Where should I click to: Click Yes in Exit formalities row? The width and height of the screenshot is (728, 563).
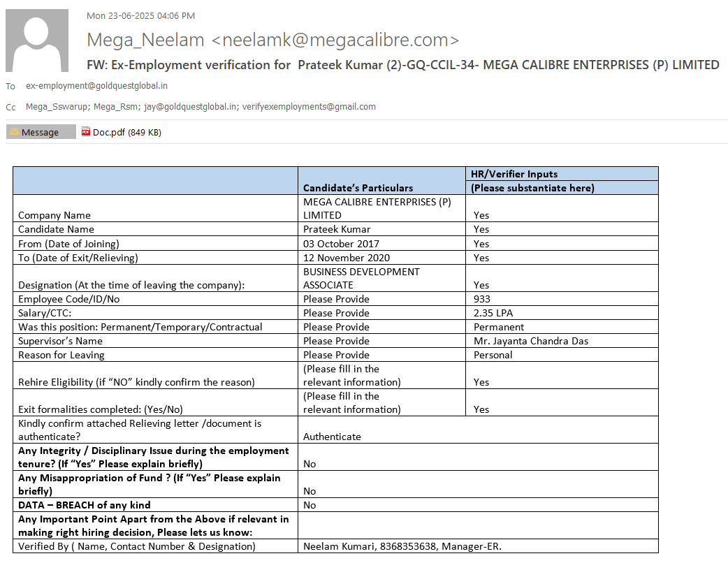click(x=481, y=409)
